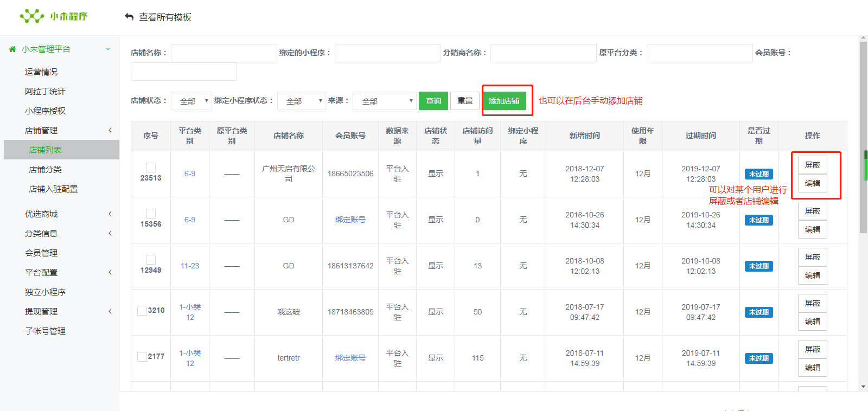Expand the 来源 dropdown filter
The width and height of the screenshot is (868, 411).
(384, 101)
